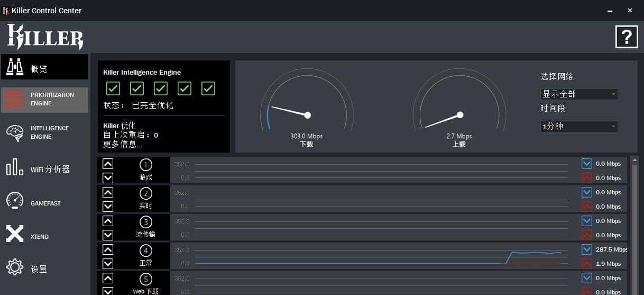The width and height of the screenshot is (644, 295).
Task: Open the WiFi 分析器 bar-chart icon
Action: [15, 167]
